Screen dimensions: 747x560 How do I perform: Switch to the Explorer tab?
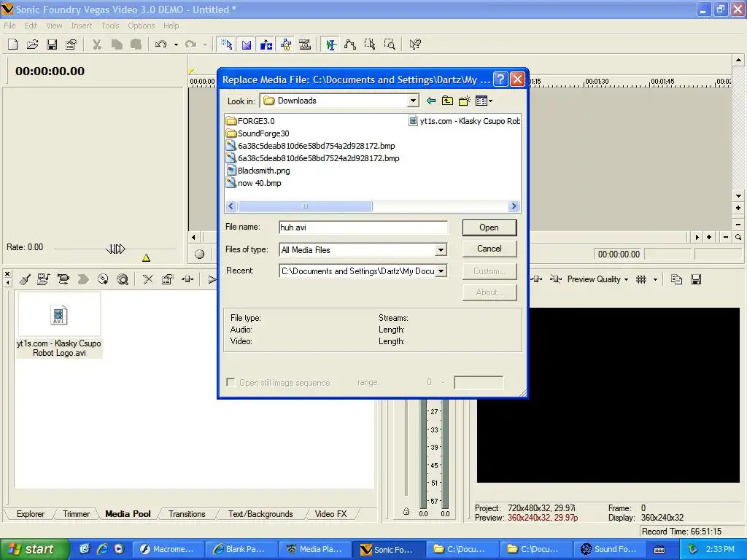pyautogui.click(x=31, y=514)
